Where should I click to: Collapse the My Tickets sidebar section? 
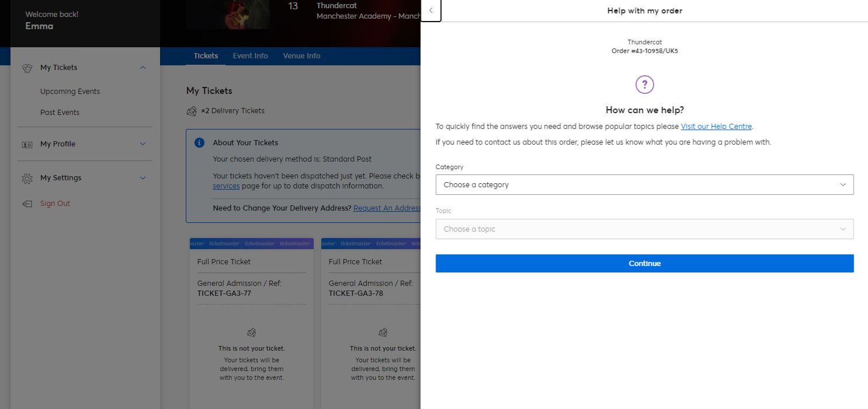point(143,68)
